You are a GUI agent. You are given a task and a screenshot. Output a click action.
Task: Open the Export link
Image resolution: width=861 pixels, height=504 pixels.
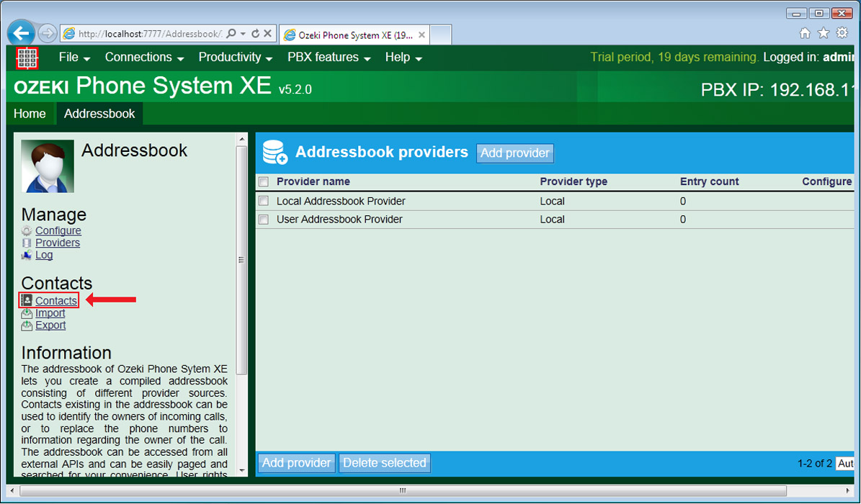(50, 325)
